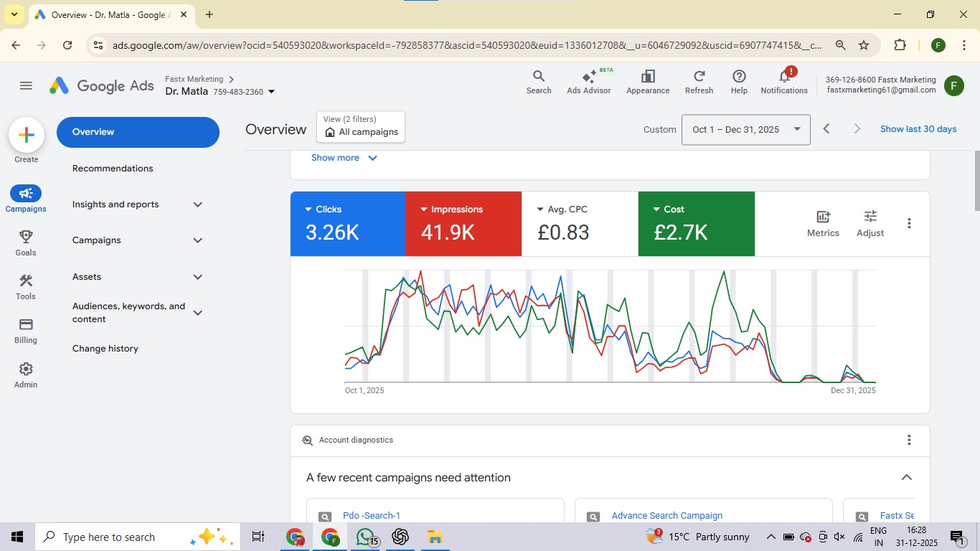Click the Appearance icon in header
This screenshot has height=551, width=980.
(648, 82)
